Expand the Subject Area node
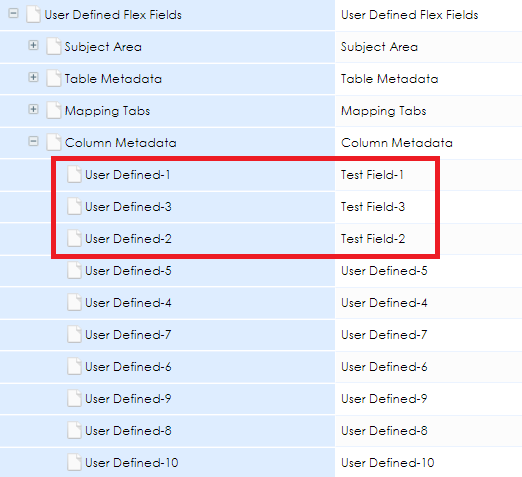 (33, 45)
